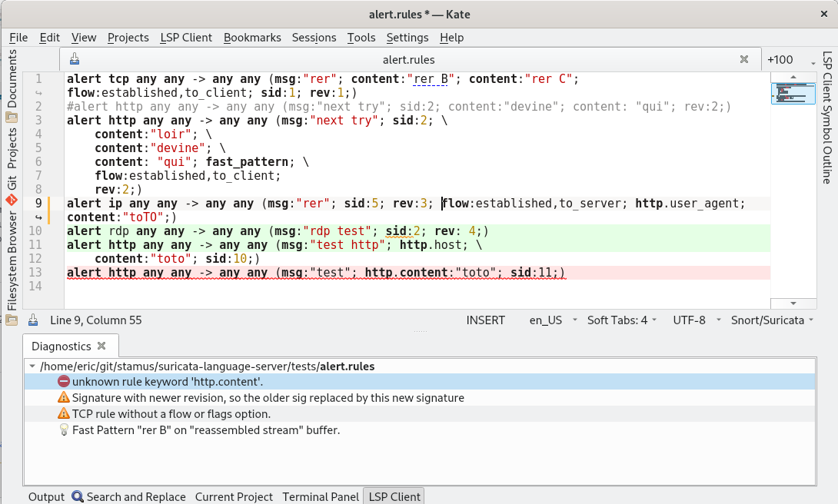Open the Help menu
The image size is (838, 504).
451,38
